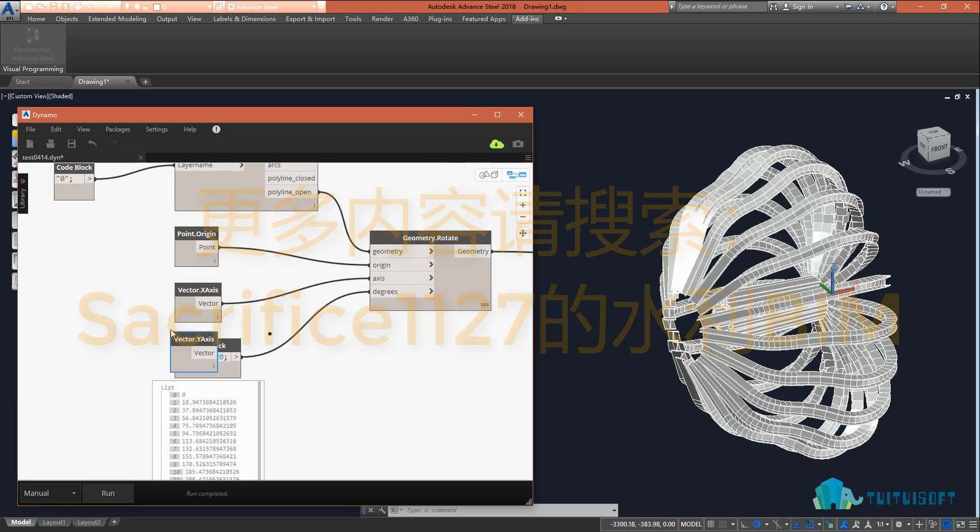Click the Zoom to fit canvas icon
Screen dimensions: 980x532
coord(523,193)
